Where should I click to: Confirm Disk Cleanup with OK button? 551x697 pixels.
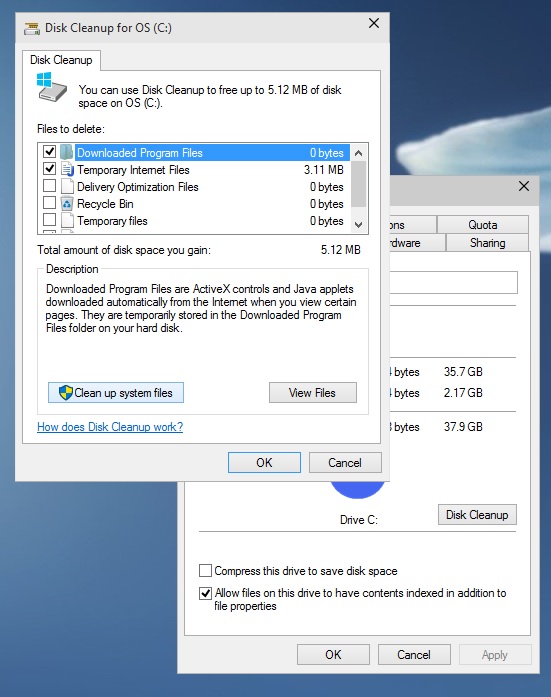click(x=264, y=463)
